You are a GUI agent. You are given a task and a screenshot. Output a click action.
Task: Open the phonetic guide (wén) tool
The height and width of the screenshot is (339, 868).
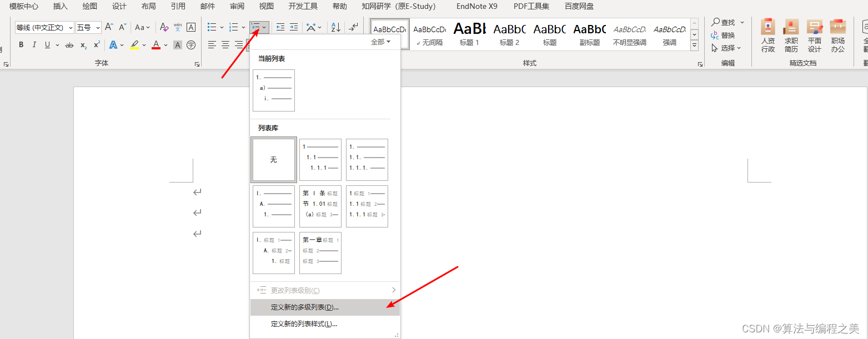(178, 27)
